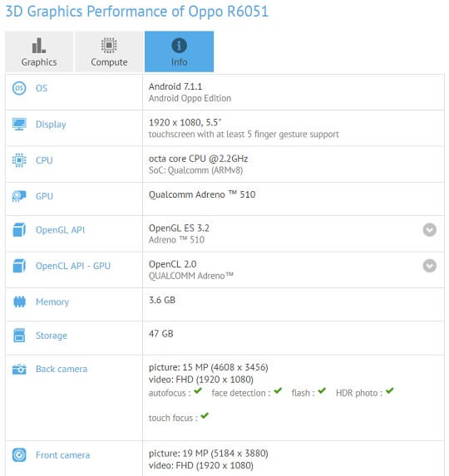Click the OS circle icon
This screenshot has width=449, height=476.
click(x=19, y=88)
